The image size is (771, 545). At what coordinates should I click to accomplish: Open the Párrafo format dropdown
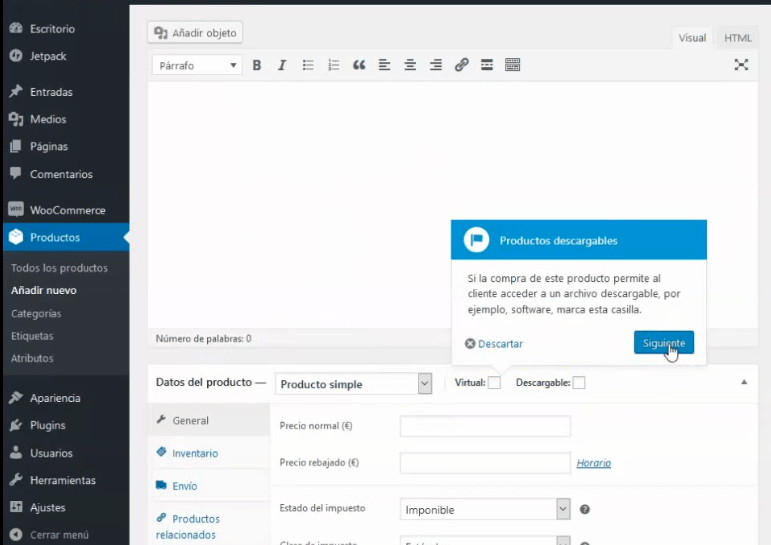point(197,65)
